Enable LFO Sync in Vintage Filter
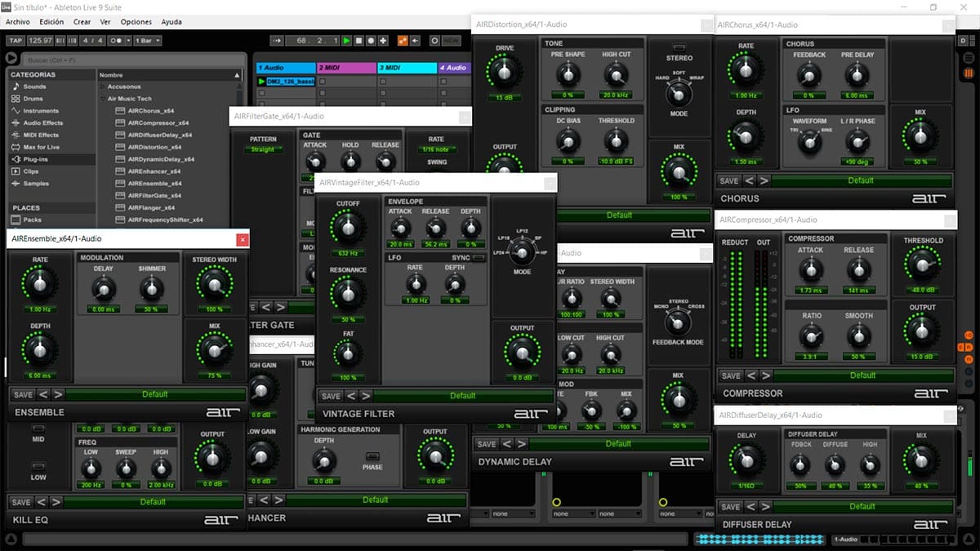 point(480,258)
